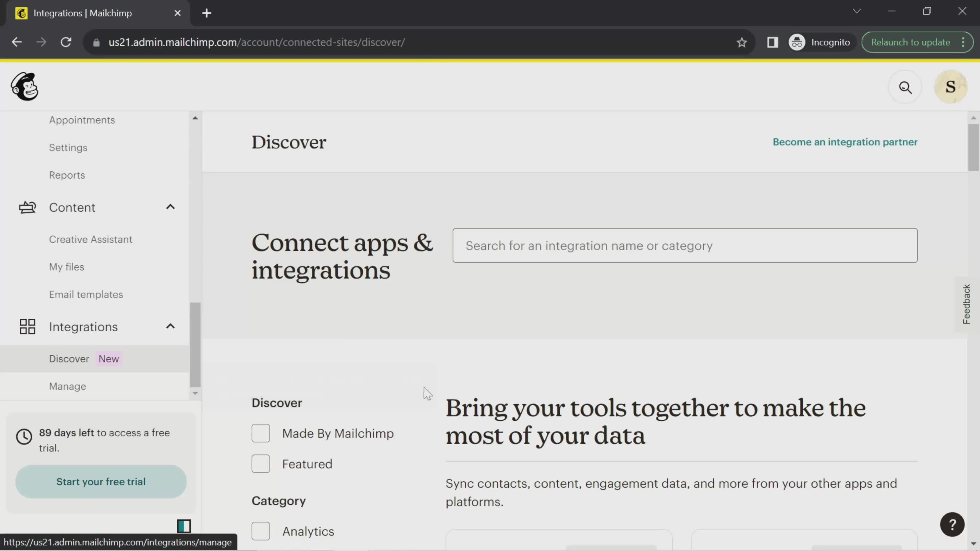Open the help question mark button

pos(952,525)
